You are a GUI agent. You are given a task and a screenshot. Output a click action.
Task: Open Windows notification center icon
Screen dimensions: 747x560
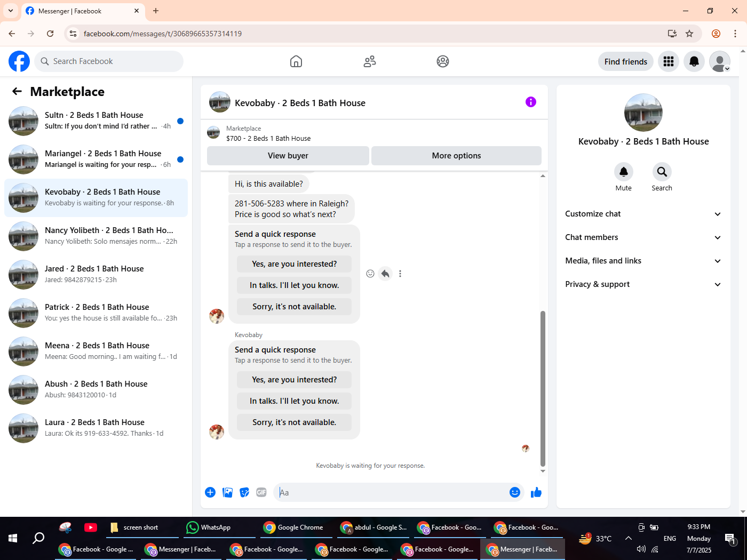point(730,539)
